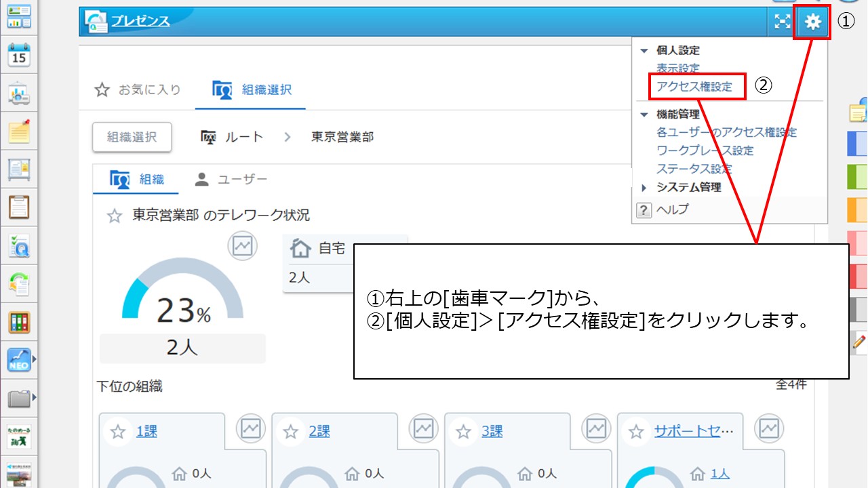Click the pencil edit icon at right edge

[859, 342]
